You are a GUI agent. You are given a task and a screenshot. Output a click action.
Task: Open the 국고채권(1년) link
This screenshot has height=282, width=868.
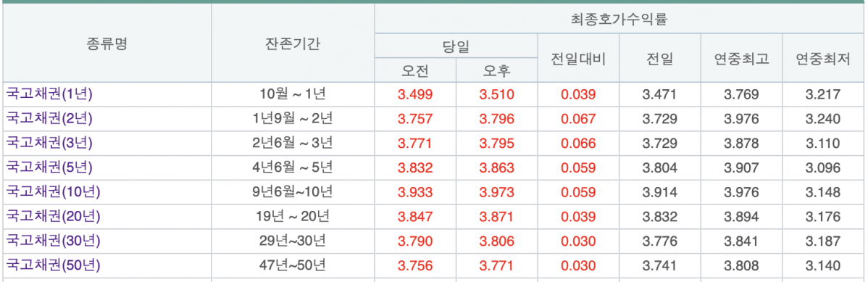coord(49,94)
